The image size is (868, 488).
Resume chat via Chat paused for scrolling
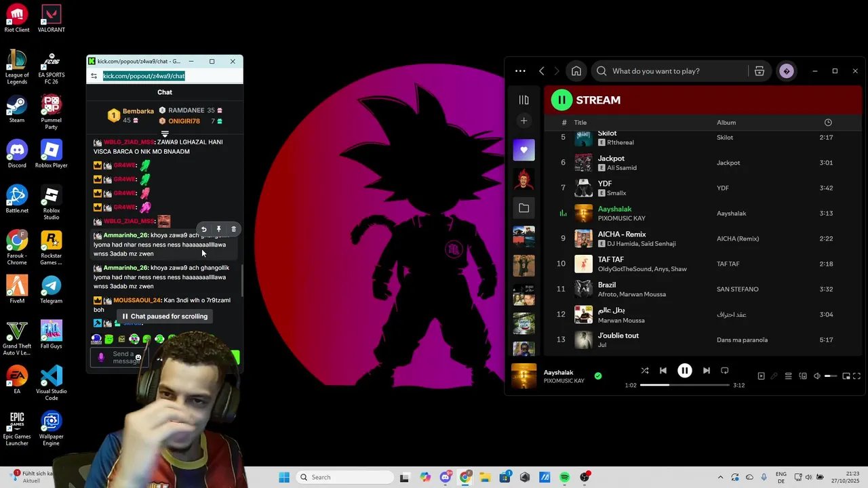click(165, 317)
